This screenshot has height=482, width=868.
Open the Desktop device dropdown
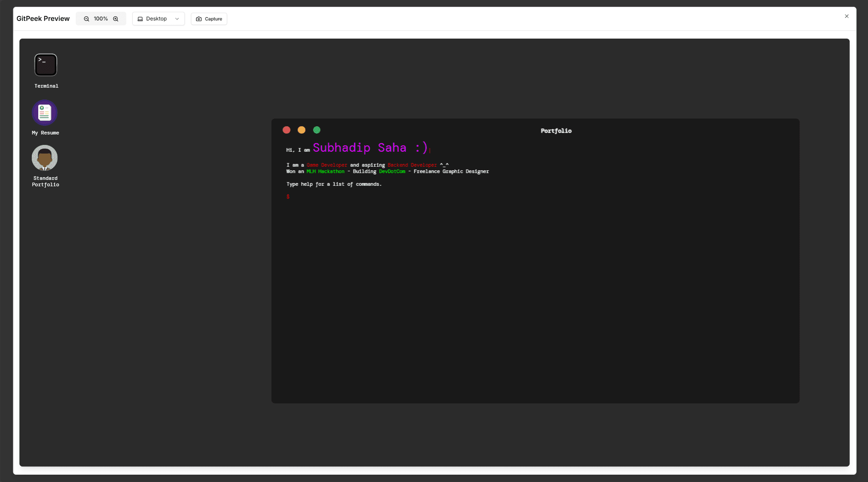click(x=158, y=19)
